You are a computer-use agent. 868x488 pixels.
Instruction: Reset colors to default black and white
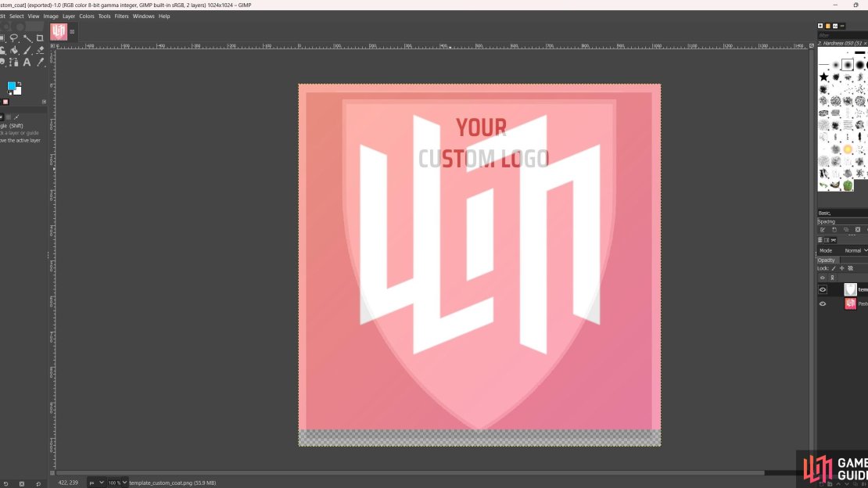(x=9, y=93)
